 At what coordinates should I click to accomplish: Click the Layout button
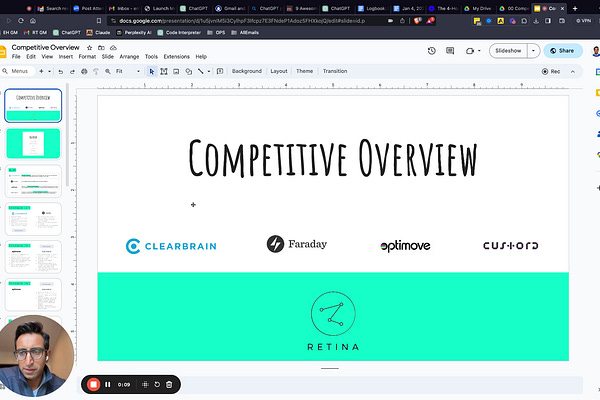pyautogui.click(x=279, y=71)
